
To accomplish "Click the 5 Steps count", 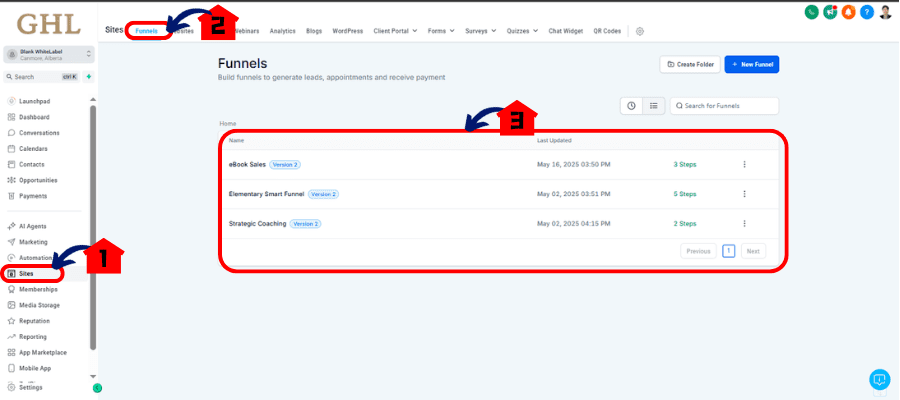I will pos(685,194).
